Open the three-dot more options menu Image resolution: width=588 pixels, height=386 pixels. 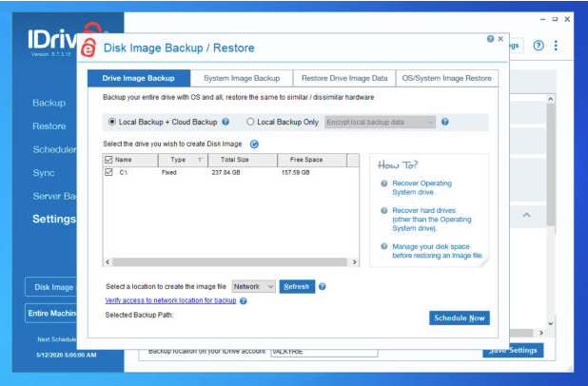click(556, 46)
